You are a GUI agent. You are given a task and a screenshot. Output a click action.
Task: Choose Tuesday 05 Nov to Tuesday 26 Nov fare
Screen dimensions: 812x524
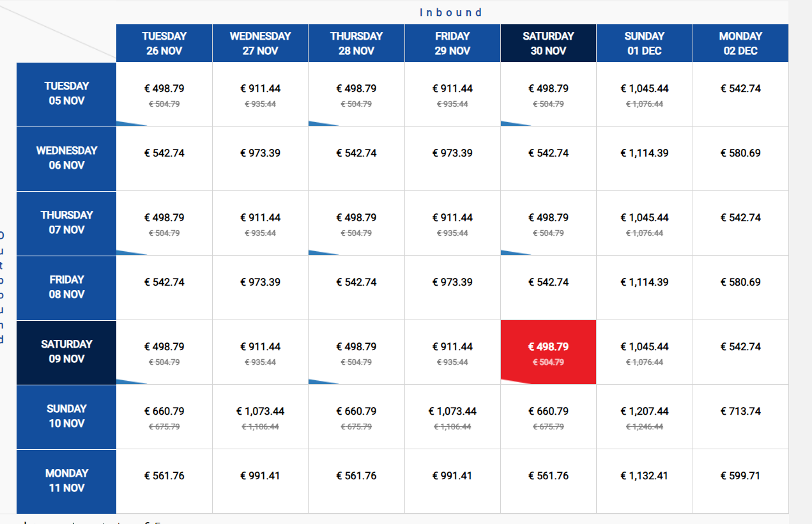tap(164, 95)
